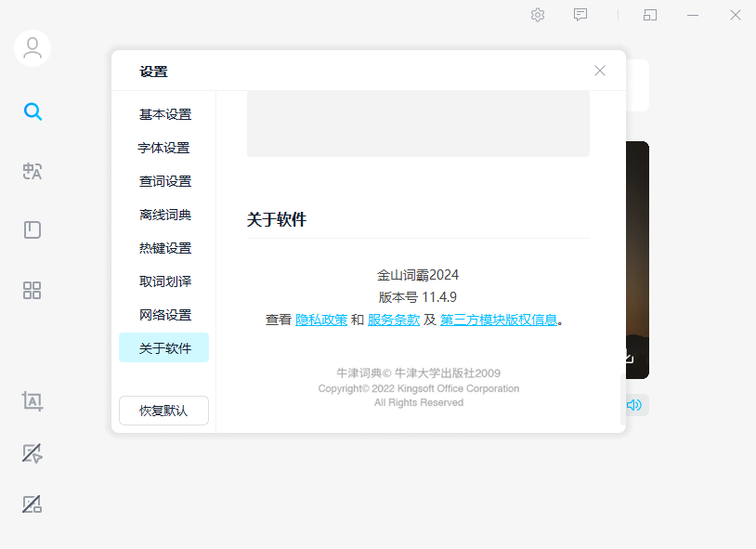Image resolution: width=756 pixels, height=549 pixels.
Task: Click the speaker pronunciation icon
Action: click(634, 403)
